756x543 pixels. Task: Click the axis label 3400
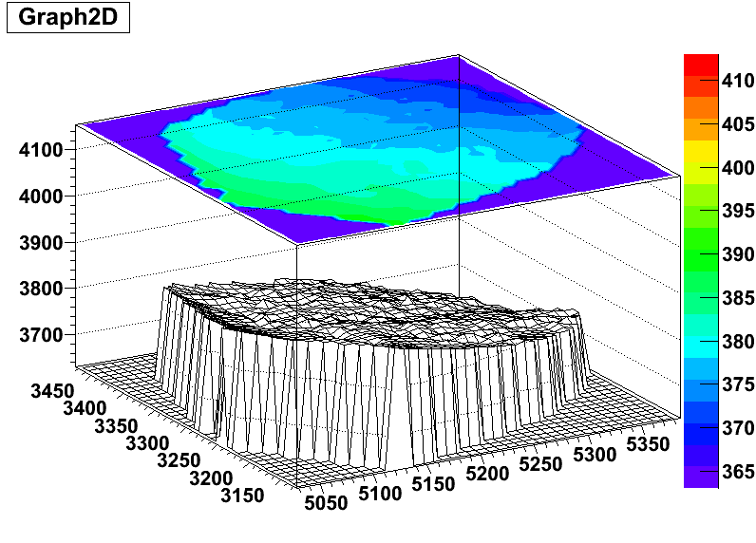pyautogui.click(x=85, y=408)
